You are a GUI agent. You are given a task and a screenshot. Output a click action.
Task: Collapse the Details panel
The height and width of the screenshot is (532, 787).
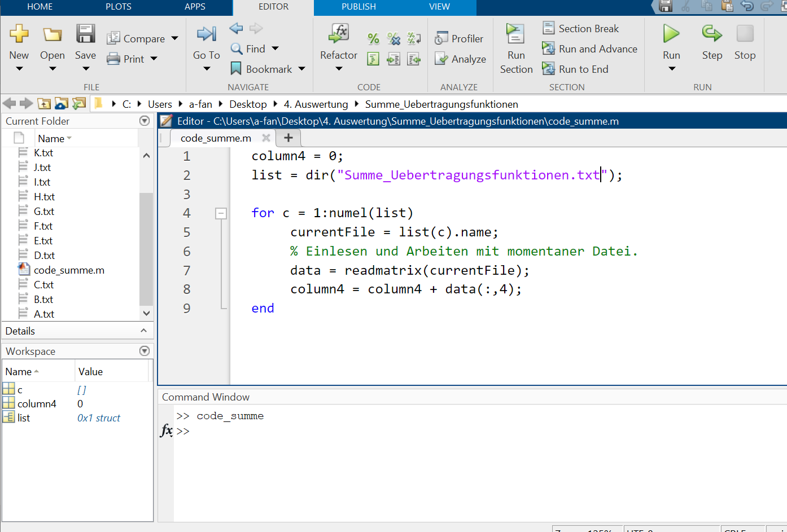click(x=143, y=331)
